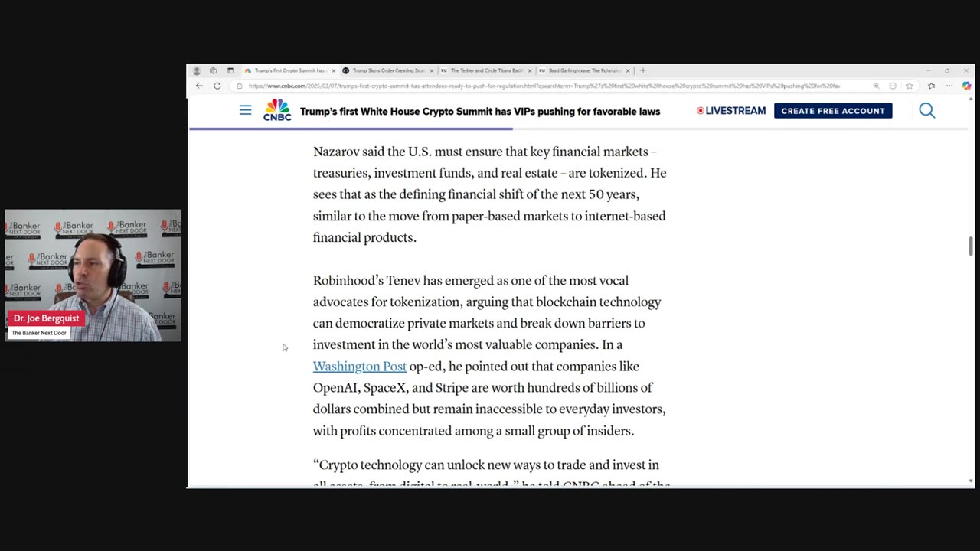The image size is (980, 551).
Task: Click the sticky article headline in the CNBC header
Action: click(480, 111)
